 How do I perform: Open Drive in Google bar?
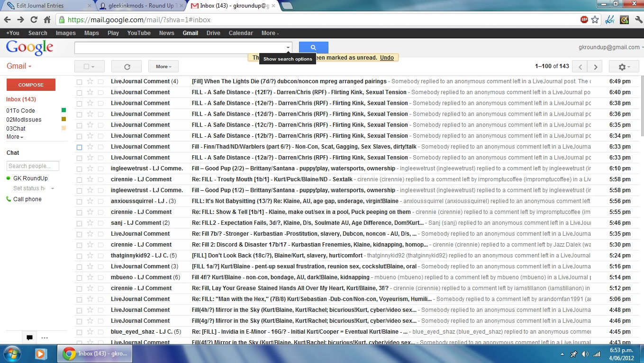(x=213, y=33)
